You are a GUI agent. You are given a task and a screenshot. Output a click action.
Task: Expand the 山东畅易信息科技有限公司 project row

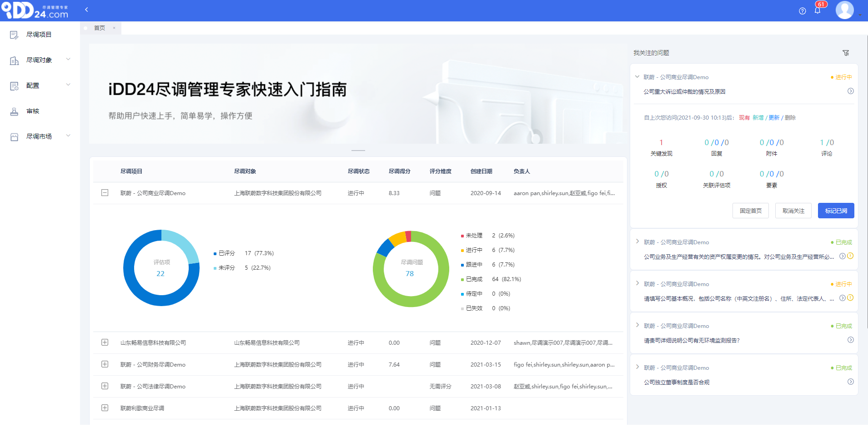tap(105, 342)
